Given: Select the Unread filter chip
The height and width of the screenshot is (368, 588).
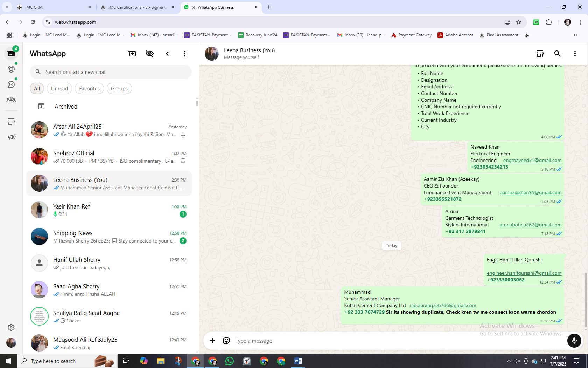Looking at the screenshot, I should [x=59, y=89].
